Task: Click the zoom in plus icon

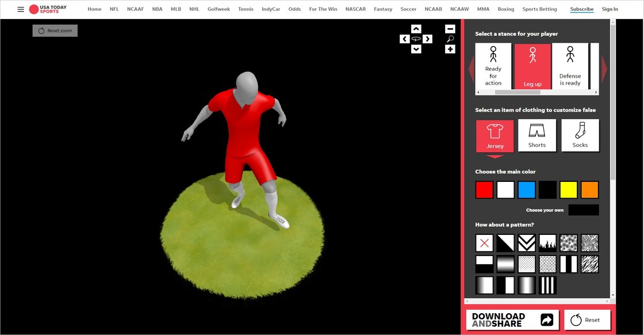Action: pos(450,50)
